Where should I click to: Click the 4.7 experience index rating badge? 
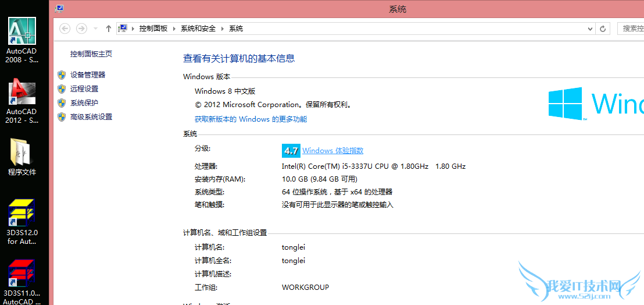(x=291, y=151)
